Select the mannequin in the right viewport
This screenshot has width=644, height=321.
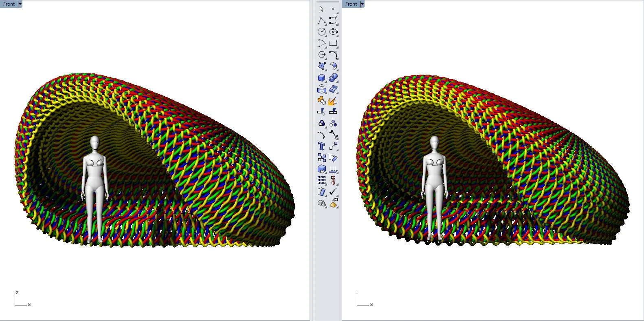pyautogui.click(x=435, y=188)
